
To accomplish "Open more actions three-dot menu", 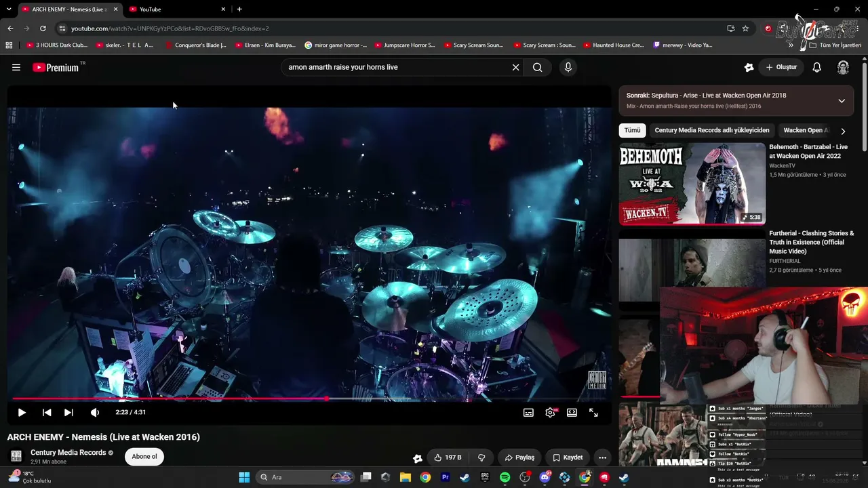I will pyautogui.click(x=602, y=457).
